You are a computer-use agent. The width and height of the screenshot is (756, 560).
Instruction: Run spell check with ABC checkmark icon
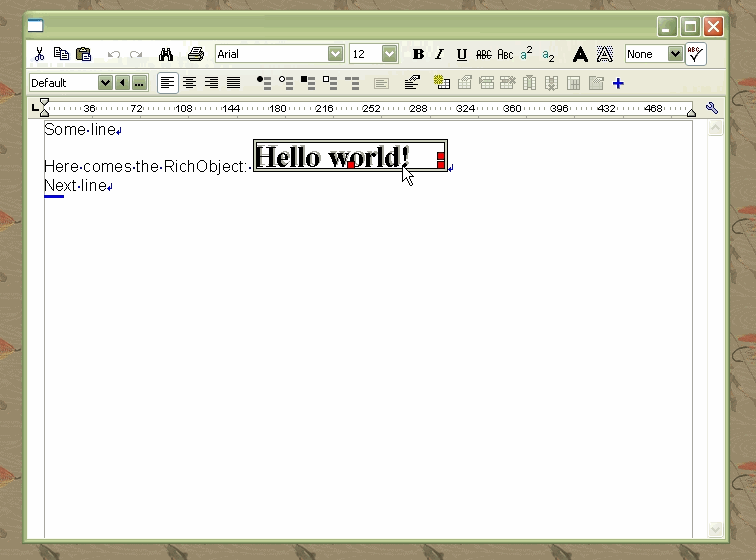tap(696, 55)
